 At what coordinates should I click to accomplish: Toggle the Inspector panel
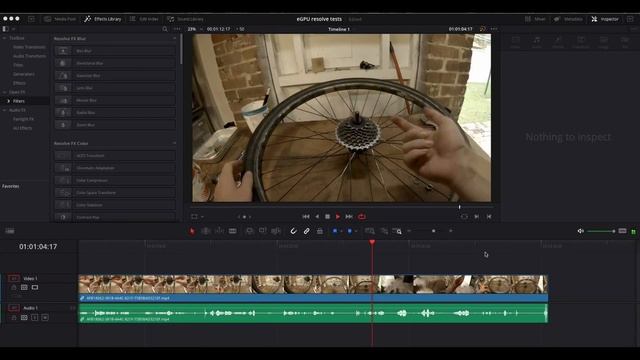click(x=605, y=19)
